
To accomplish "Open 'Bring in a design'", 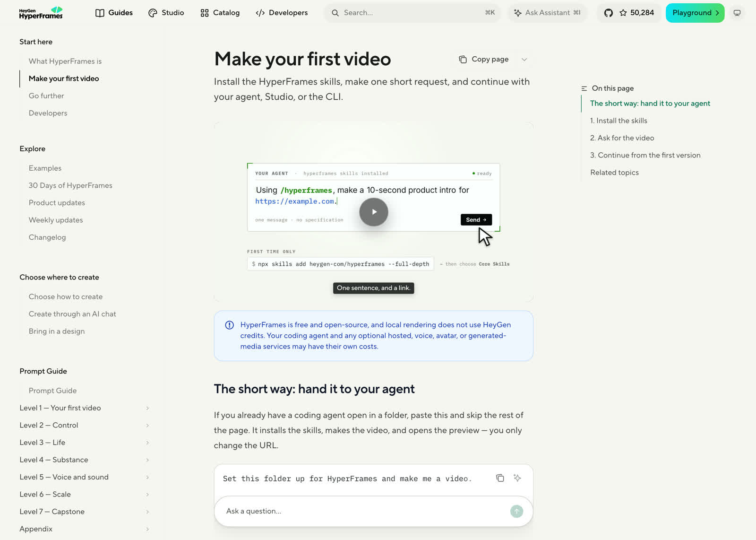I will coord(57,331).
